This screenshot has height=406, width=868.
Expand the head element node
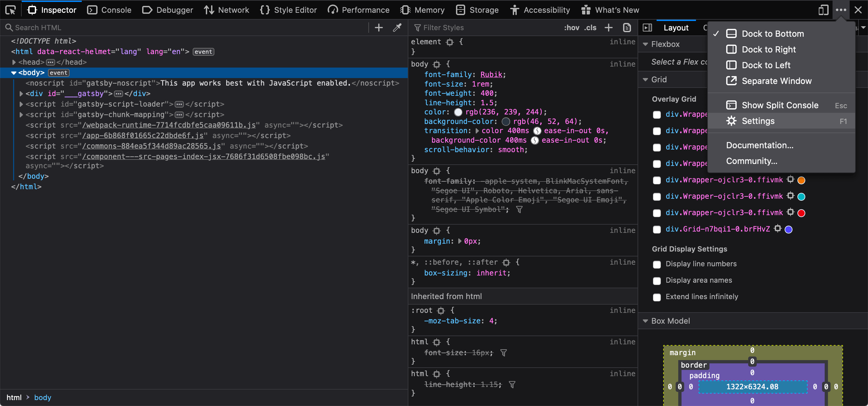click(14, 62)
